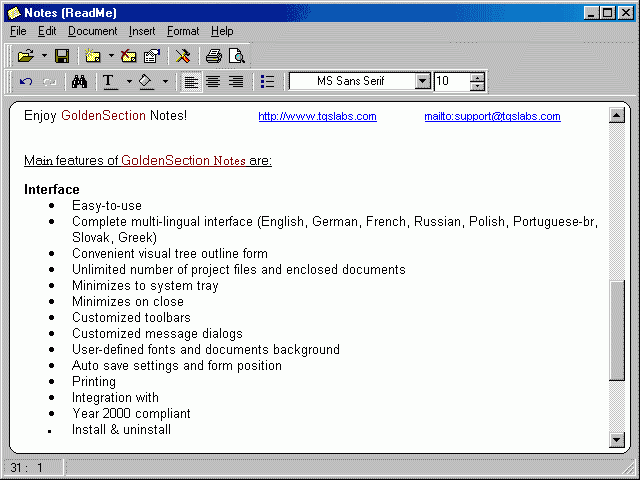Click the Background fill bucket icon
640x480 pixels.
pyautogui.click(x=146, y=82)
